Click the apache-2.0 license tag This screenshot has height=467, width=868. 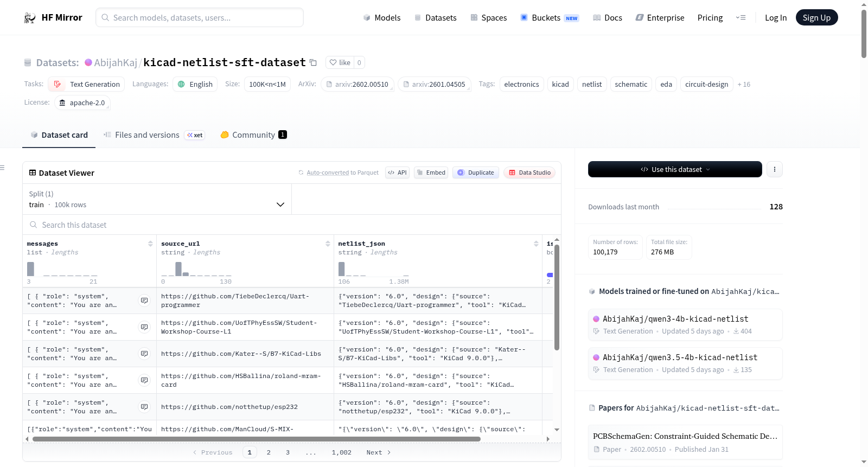pos(82,103)
